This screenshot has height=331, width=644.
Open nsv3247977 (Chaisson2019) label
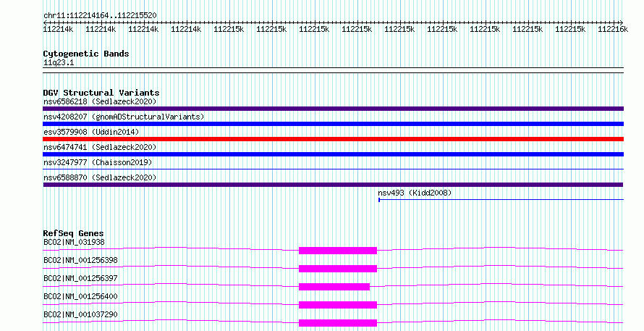click(98, 162)
